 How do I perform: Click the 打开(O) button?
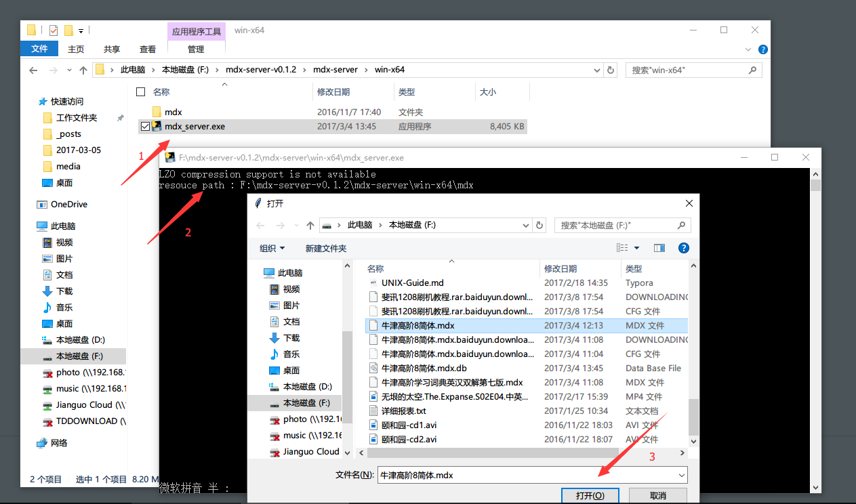[590, 496]
